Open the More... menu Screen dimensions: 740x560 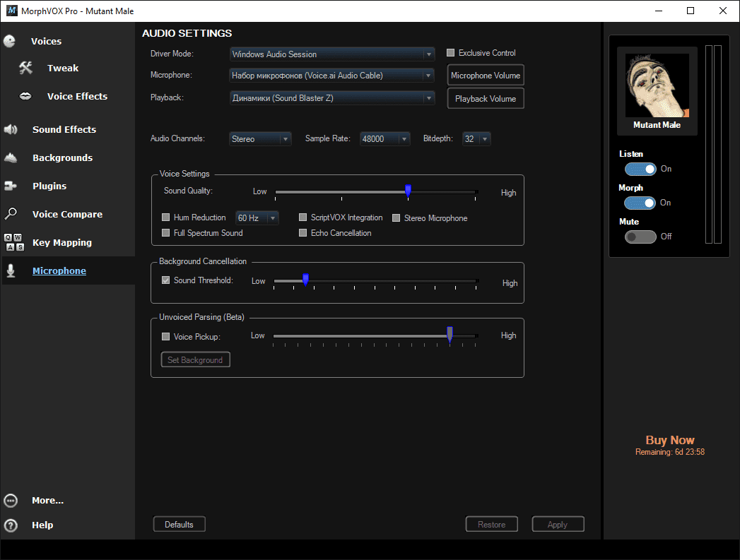pyautogui.click(x=47, y=501)
